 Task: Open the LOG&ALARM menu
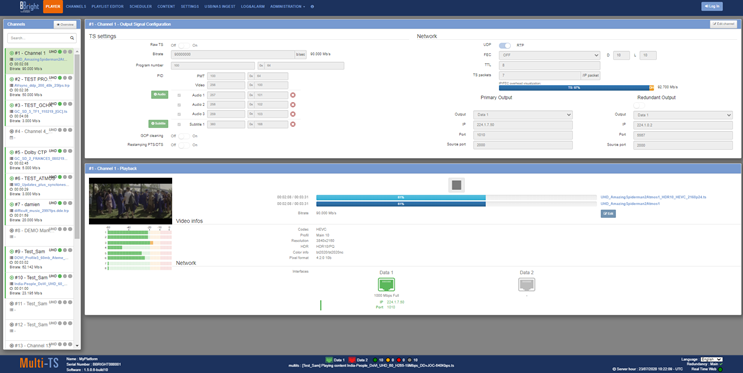[x=253, y=7]
